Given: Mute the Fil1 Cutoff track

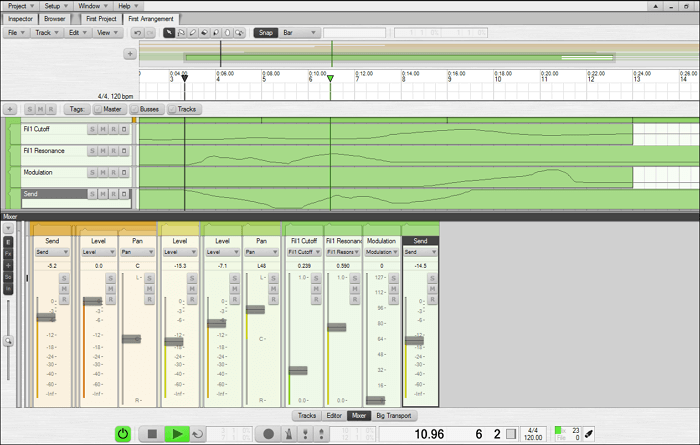Looking at the screenshot, I should 103,129.
